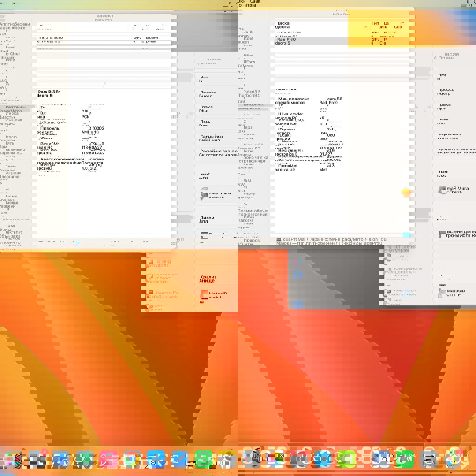The width and height of the screenshot is (476, 476).
Task: Click the display icon in System Settings
Action: (x=442, y=234)
